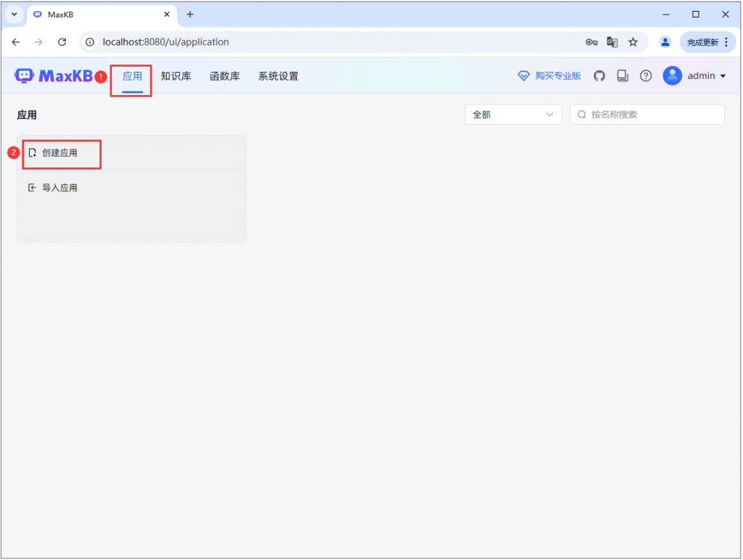
Task: View site information icon
Action: (89, 42)
